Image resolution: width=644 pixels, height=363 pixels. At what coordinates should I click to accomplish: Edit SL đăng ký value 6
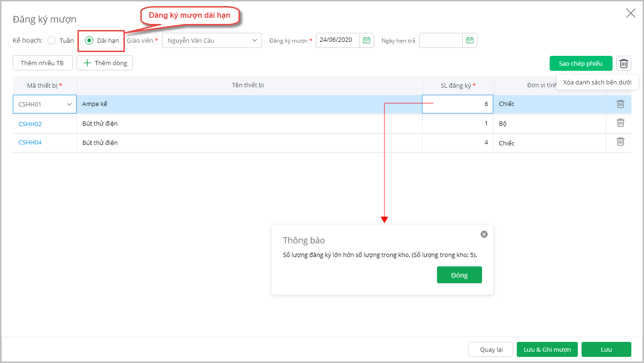458,104
